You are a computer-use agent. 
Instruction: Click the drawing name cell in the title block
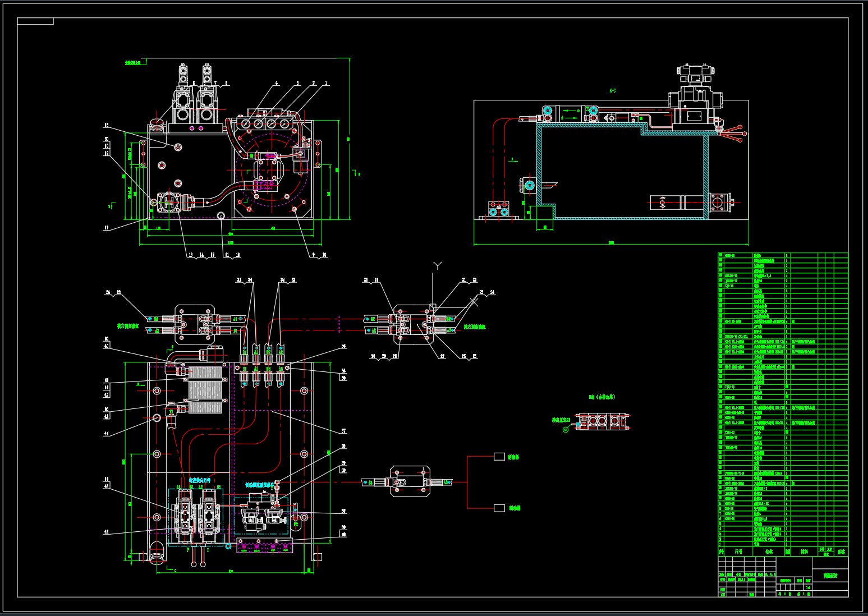click(830, 576)
